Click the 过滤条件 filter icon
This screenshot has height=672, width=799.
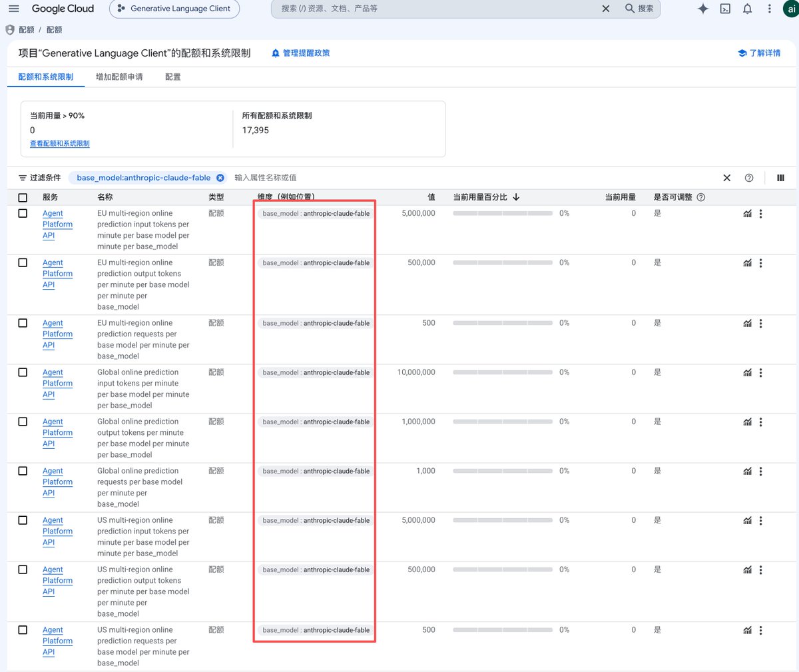[23, 178]
